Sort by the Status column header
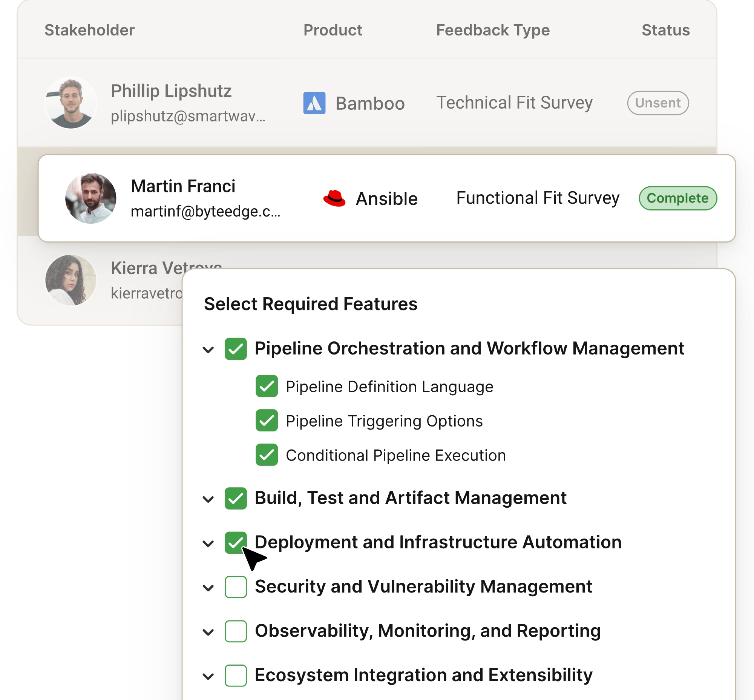754x700 pixels. coord(665,30)
